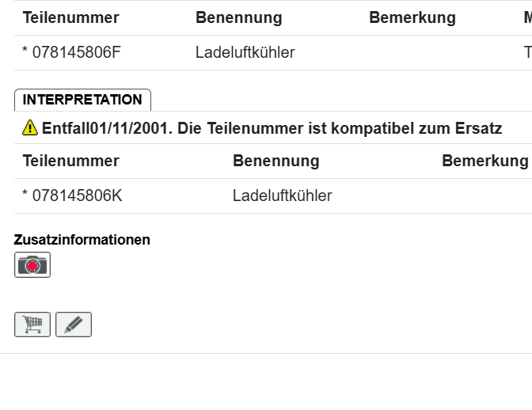This screenshot has width=532, height=410.
Task: Select the INTERPRETATION tab
Action: (x=82, y=100)
